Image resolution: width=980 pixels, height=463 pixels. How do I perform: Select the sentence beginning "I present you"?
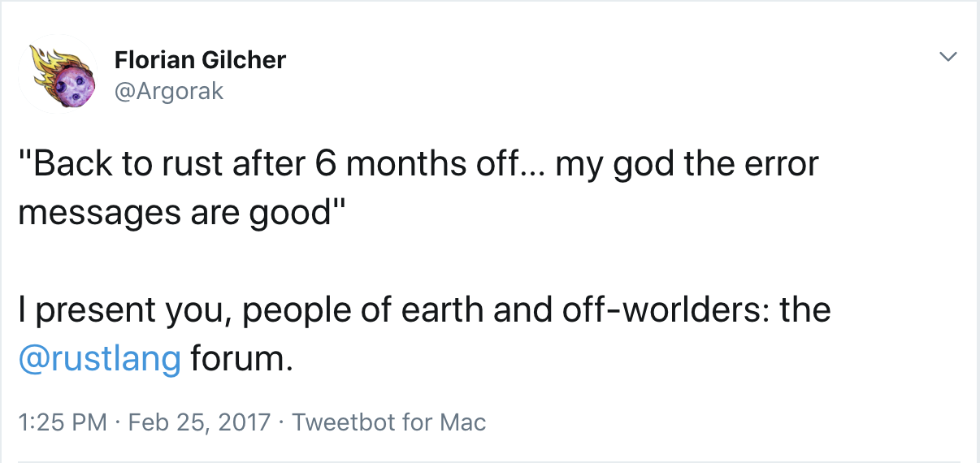coord(424,335)
